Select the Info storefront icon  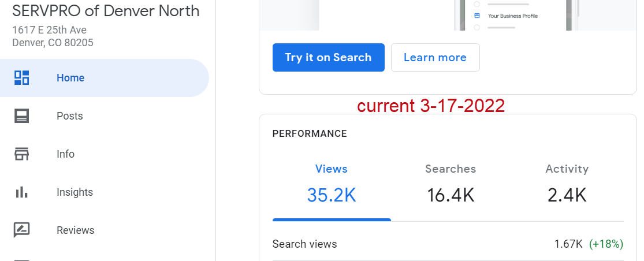(21, 154)
